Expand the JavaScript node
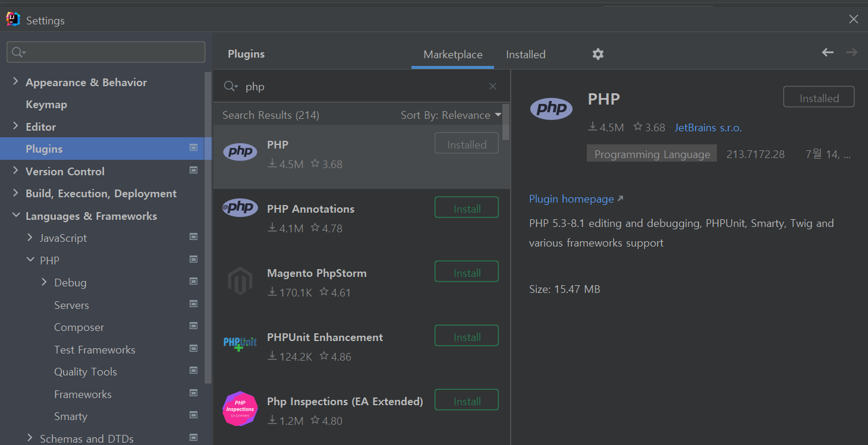The image size is (868, 445). pos(30,237)
